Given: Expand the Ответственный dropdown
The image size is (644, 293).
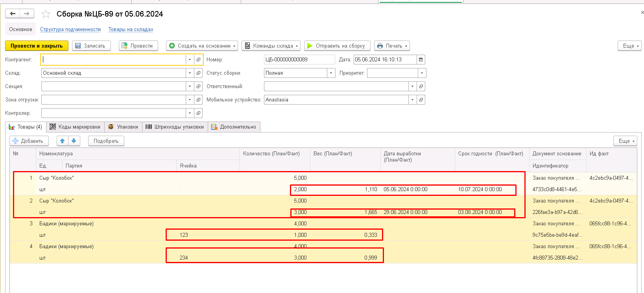Looking at the screenshot, I should click(x=412, y=87).
